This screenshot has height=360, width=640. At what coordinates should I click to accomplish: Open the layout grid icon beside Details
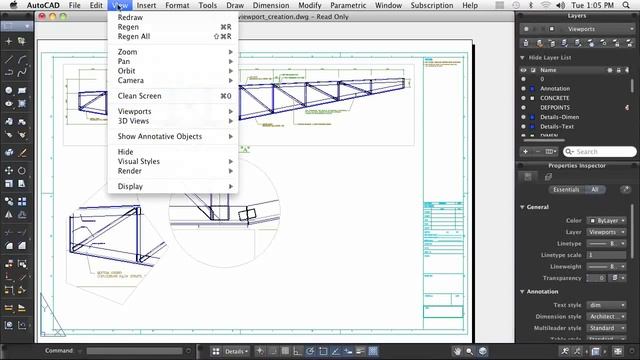[x=216, y=351]
